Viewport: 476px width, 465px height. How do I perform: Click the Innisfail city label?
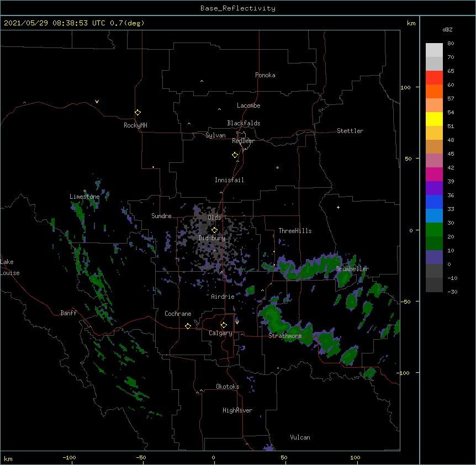[x=229, y=180]
